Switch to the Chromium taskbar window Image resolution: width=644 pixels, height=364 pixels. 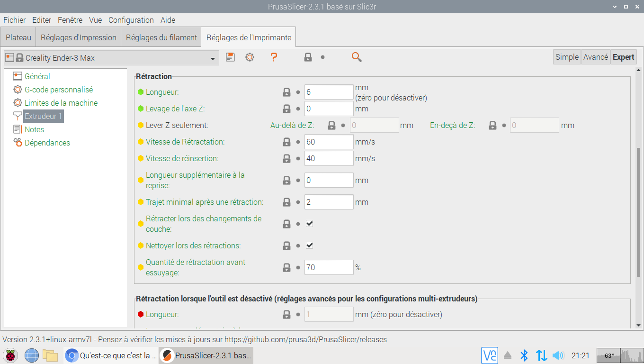coord(111,355)
